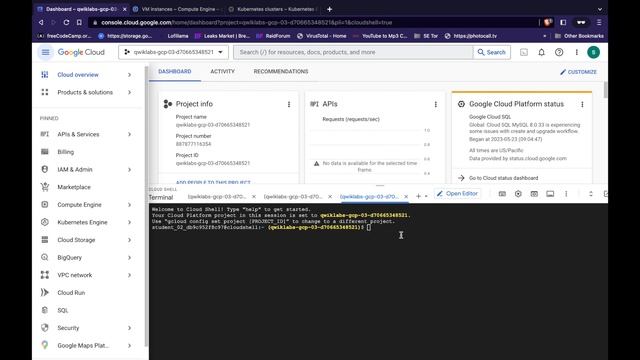Viewport: 640px width, 360px height.
Task: Open APIs card options menu
Action: click(436, 104)
